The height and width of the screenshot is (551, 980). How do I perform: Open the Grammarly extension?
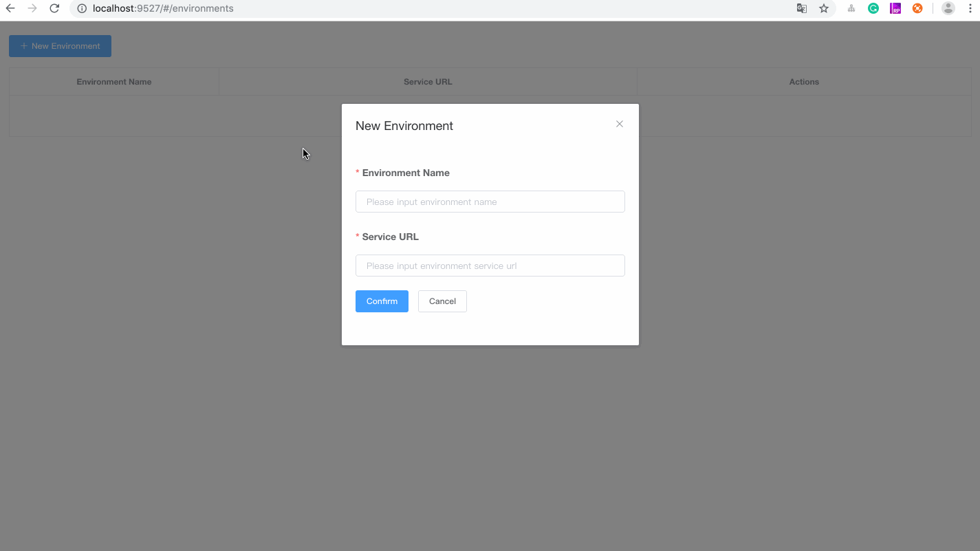pyautogui.click(x=873, y=8)
